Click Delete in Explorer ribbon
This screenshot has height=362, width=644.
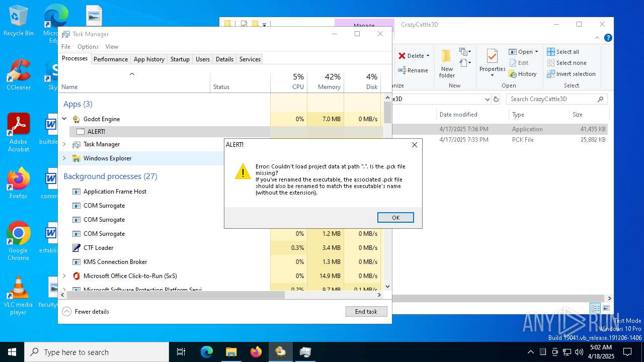point(411,56)
